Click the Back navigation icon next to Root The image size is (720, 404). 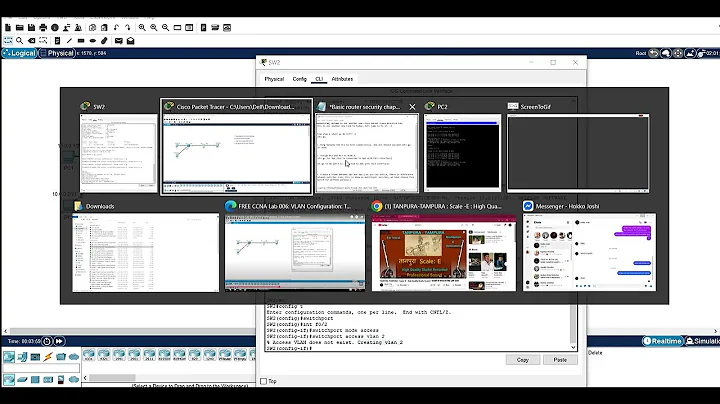coord(653,53)
